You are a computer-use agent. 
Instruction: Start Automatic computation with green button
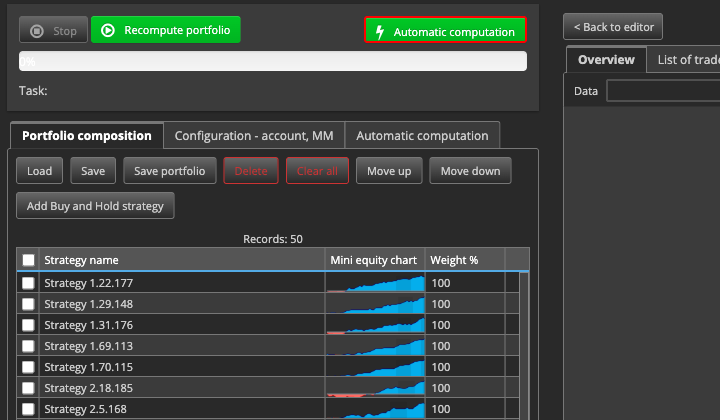tap(445, 30)
